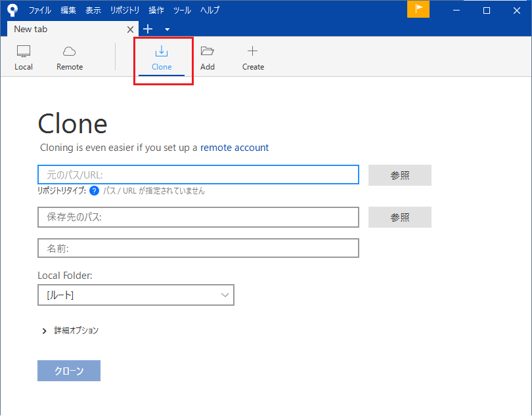
Task: Click the repository type help icon
Action: [x=94, y=191]
